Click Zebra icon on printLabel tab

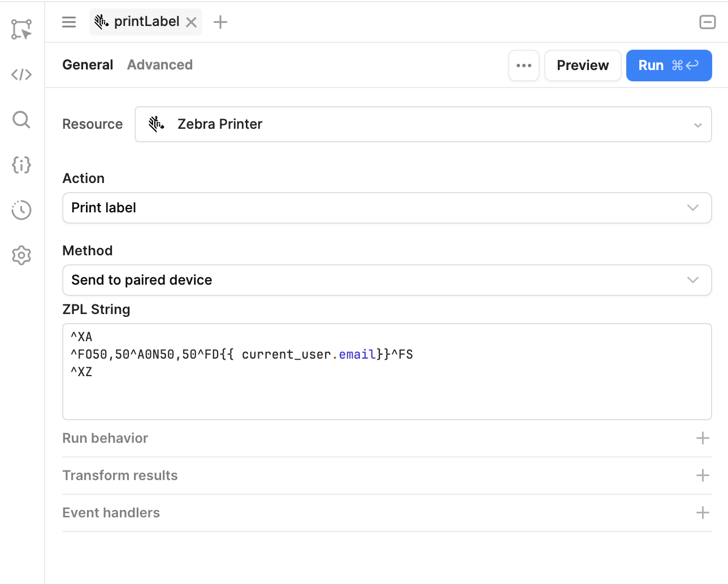[x=102, y=22]
